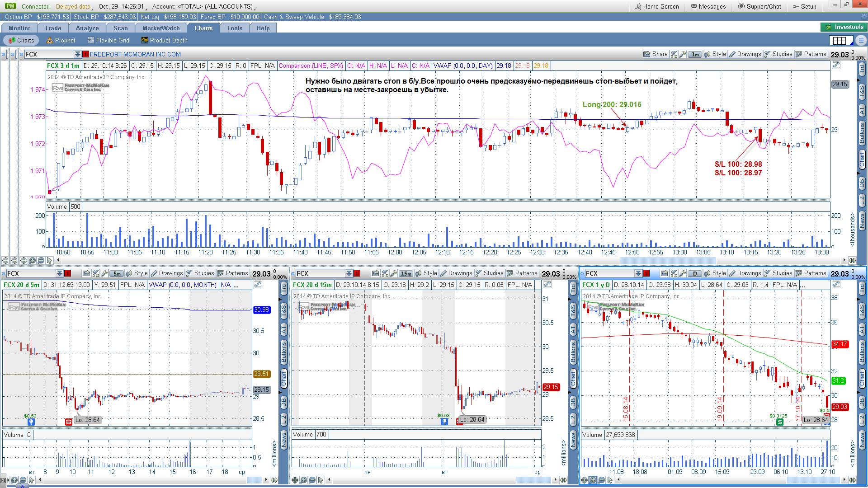
Task: Open the Home Screen
Action: pos(657,6)
